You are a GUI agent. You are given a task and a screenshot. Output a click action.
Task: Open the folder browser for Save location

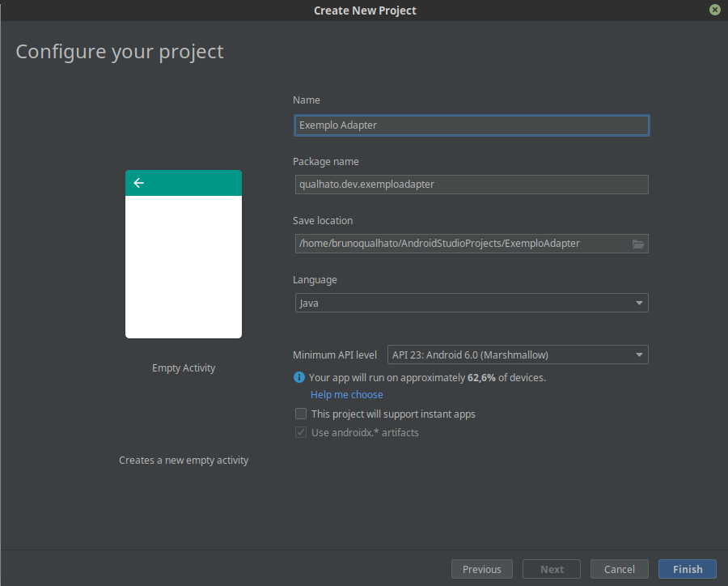pyautogui.click(x=638, y=243)
